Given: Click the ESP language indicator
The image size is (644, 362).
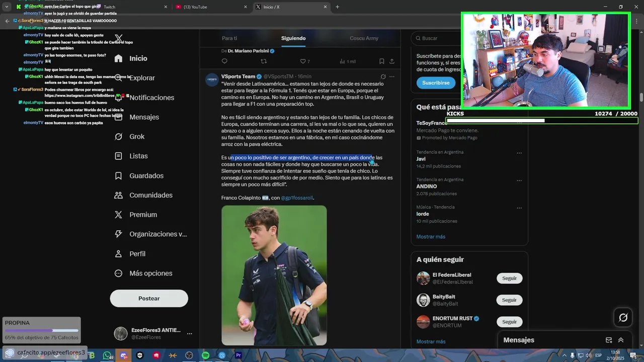Looking at the screenshot, I should 599,355.
